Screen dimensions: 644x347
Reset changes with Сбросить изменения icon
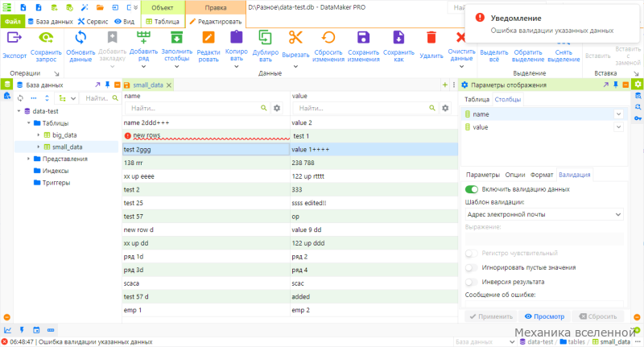328,38
